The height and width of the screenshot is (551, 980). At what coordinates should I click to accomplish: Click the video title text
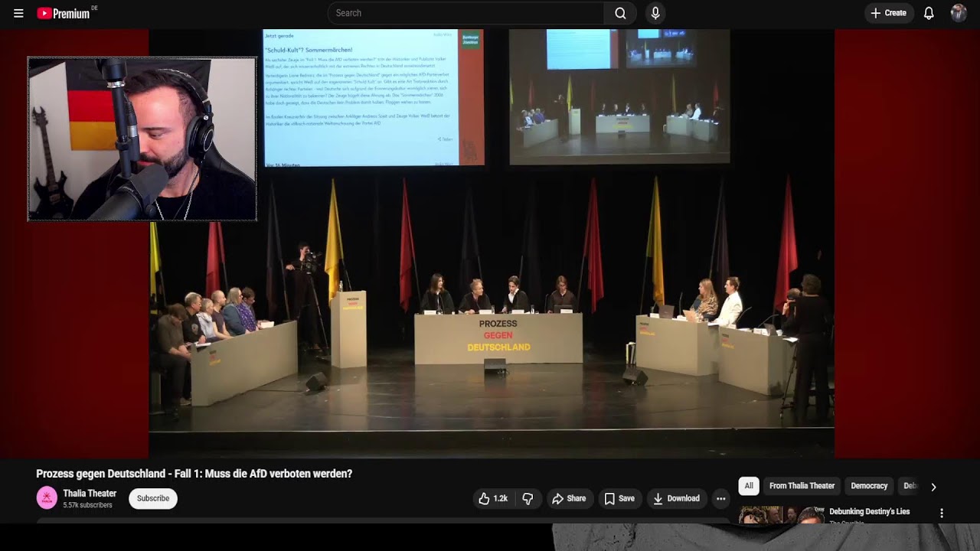click(194, 474)
